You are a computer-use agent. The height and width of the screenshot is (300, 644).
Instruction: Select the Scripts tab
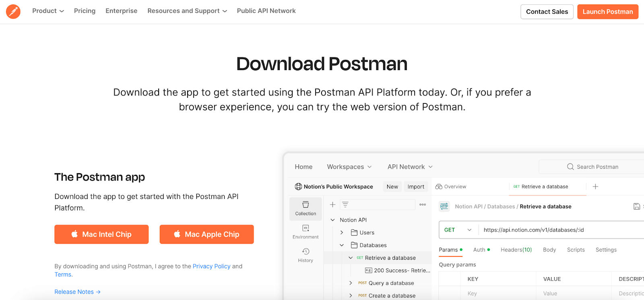[576, 250]
